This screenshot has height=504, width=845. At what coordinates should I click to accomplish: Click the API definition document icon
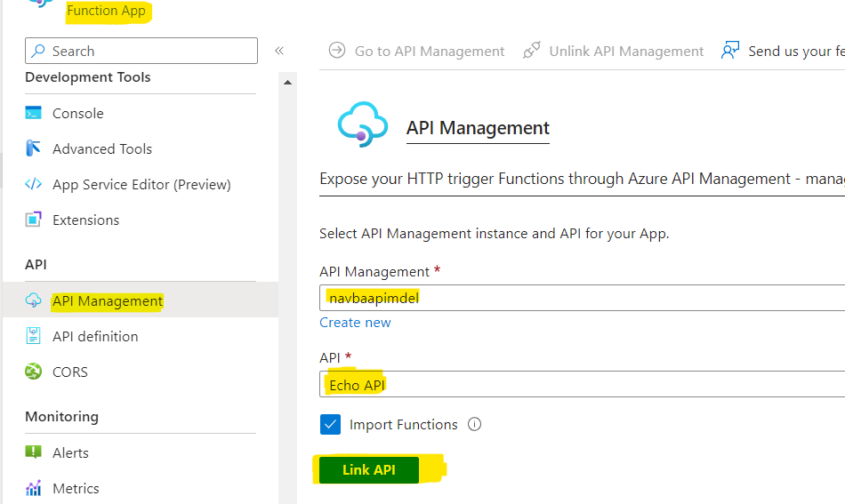tap(34, 336)
